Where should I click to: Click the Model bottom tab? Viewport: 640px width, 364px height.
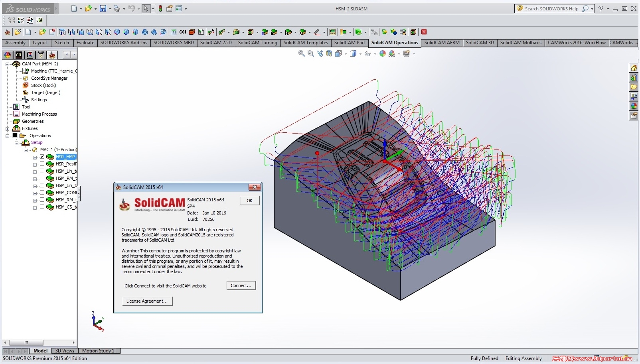coord(40,351)
